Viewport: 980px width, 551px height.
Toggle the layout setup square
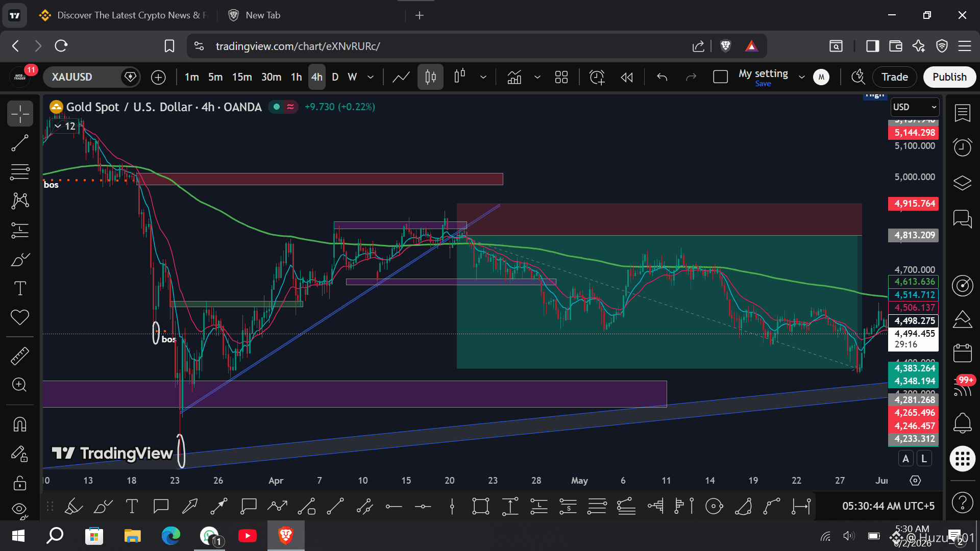(720, 77)
